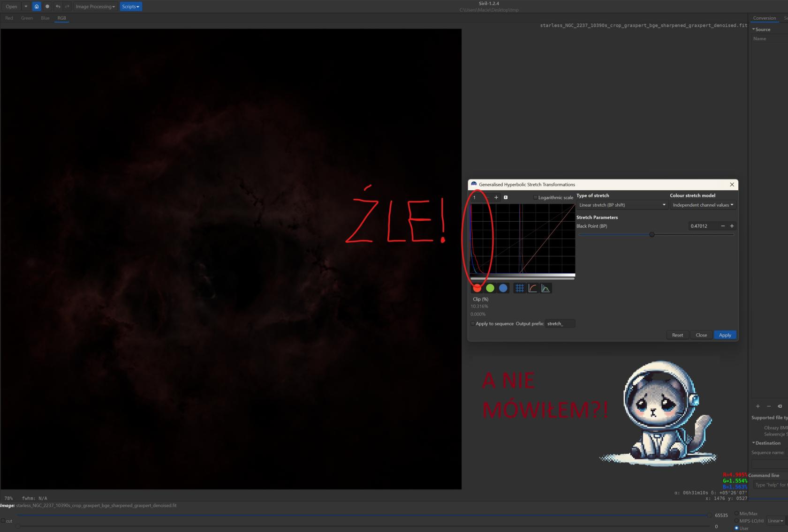Viewport: 788px width, 532px height.
Task: Click the Apply button in stretch dialog
Action: (725, 335)
